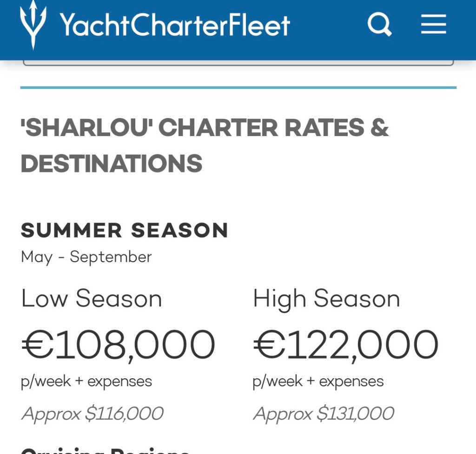
Task: Open the hamburger navigation menu
Action: [x=433, y=24]
